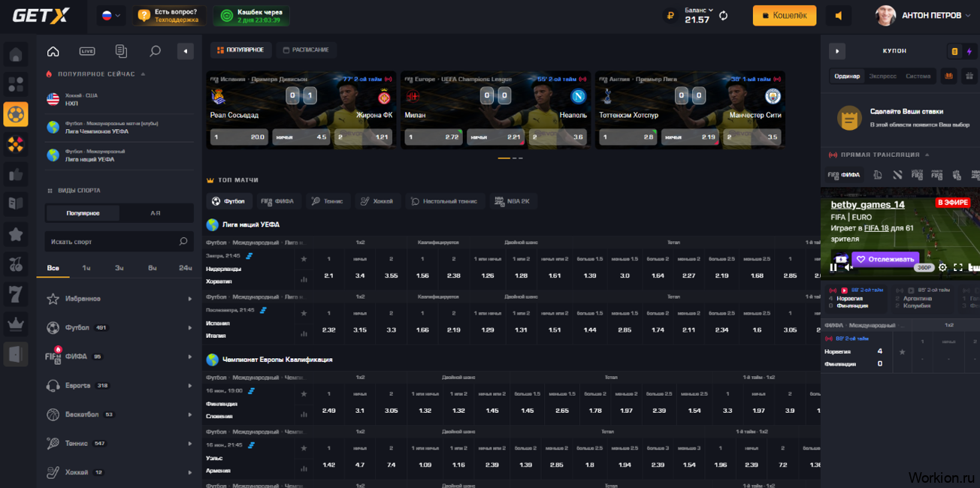Select Система coupon tab
Image resolution: width=980 pixels, height=488 pixels.
(918, 76)
